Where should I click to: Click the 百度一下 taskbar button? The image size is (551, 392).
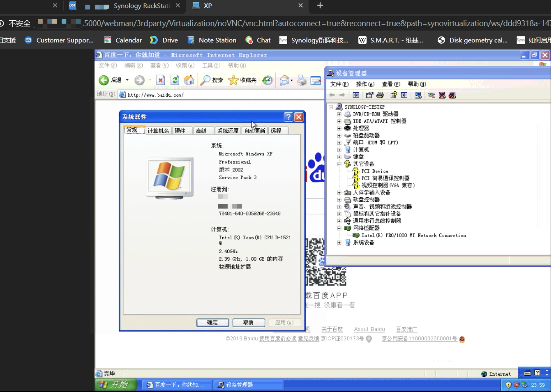[x=177, y=385]
